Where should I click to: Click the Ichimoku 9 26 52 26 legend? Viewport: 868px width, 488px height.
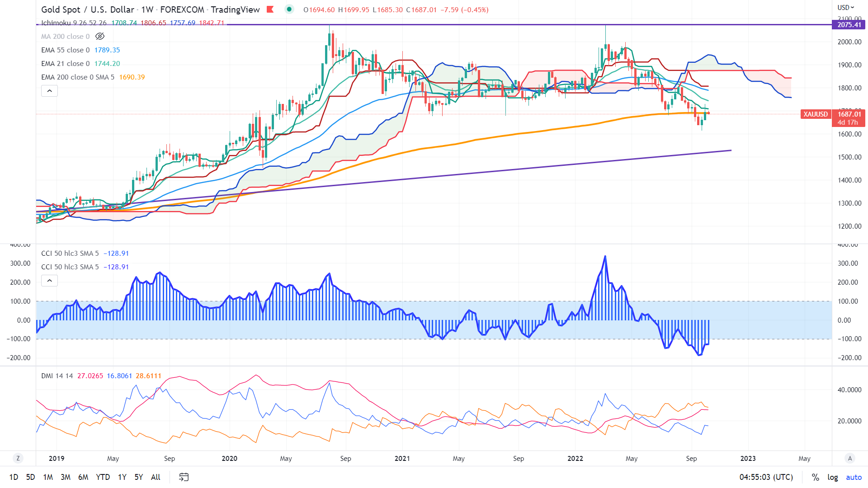pyautogui.click(x=74, y=23)
